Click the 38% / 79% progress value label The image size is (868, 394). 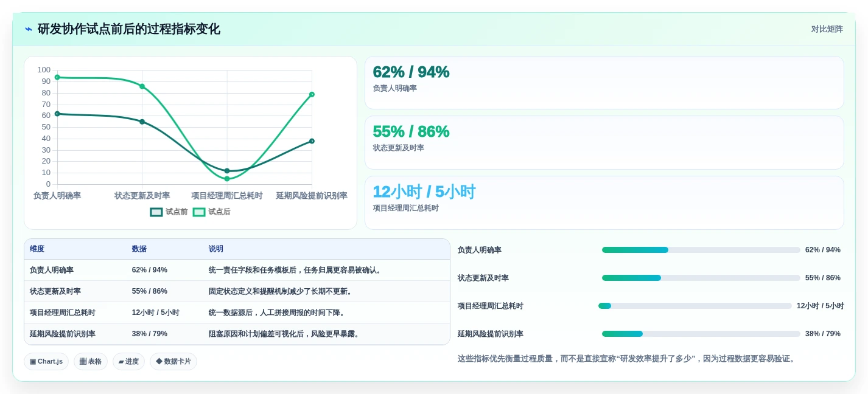pyautogui.click(x=823, y=334)
